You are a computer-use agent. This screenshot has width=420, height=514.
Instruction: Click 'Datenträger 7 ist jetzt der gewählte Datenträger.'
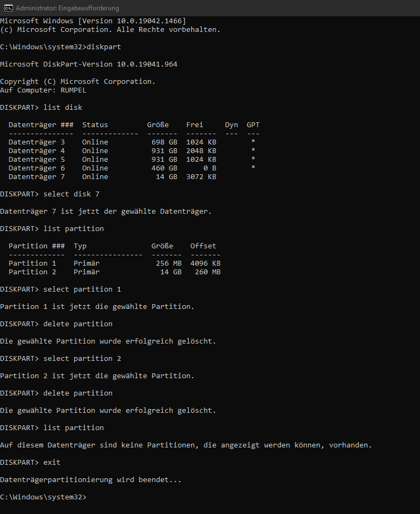point(106,212)
